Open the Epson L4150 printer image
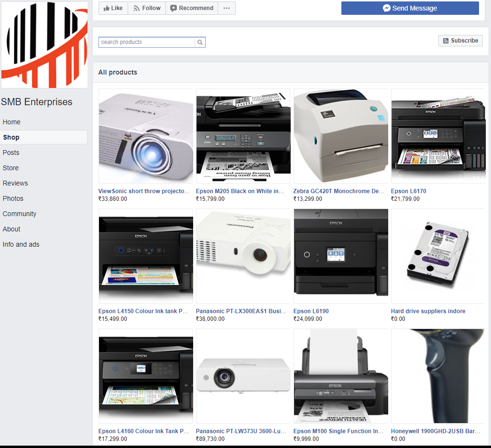Screen dimensions: 491x448 [x=146, y=256]
